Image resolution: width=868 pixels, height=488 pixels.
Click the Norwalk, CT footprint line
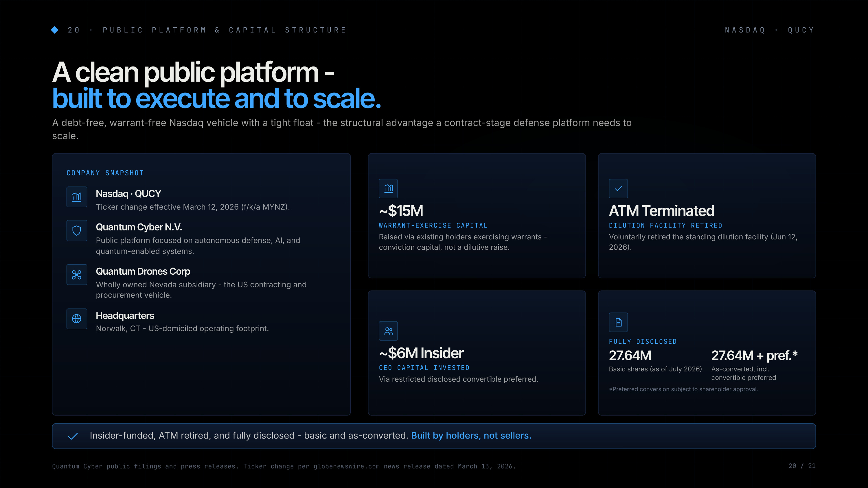point(182,328)
